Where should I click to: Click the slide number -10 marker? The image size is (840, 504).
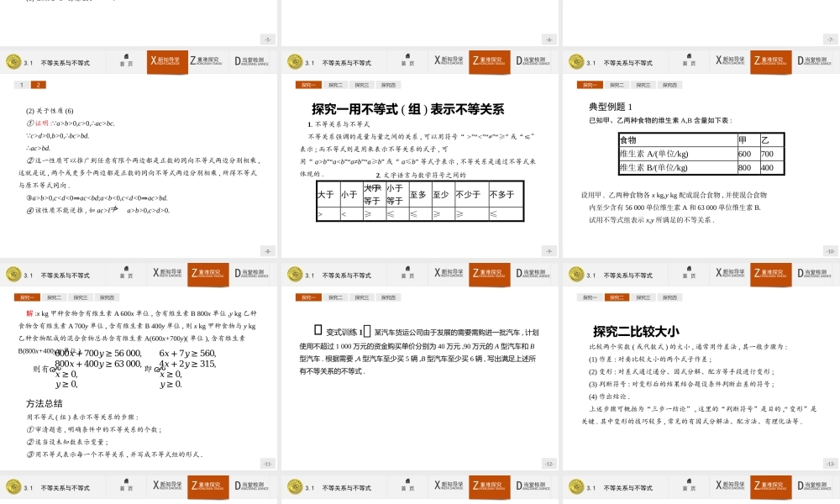[829, 249]
